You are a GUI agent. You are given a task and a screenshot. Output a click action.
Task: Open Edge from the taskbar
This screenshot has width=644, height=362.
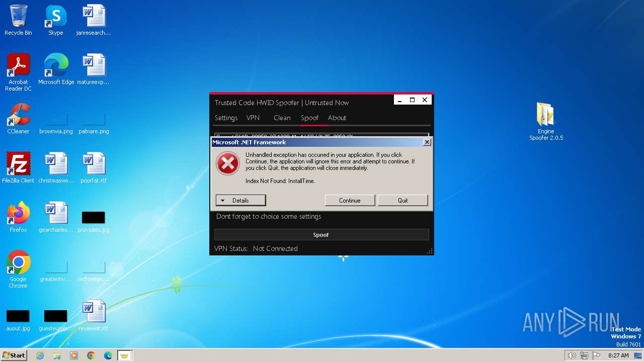click(108, 355)
